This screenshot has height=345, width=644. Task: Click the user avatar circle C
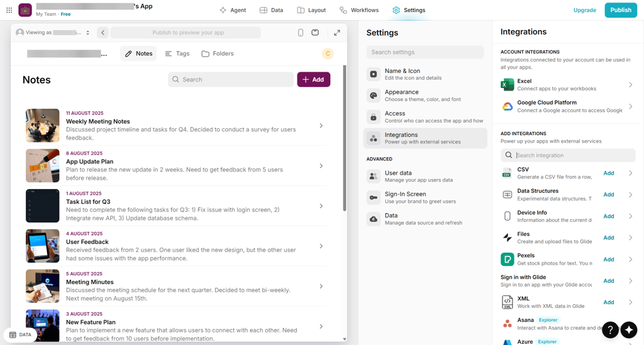328,54
